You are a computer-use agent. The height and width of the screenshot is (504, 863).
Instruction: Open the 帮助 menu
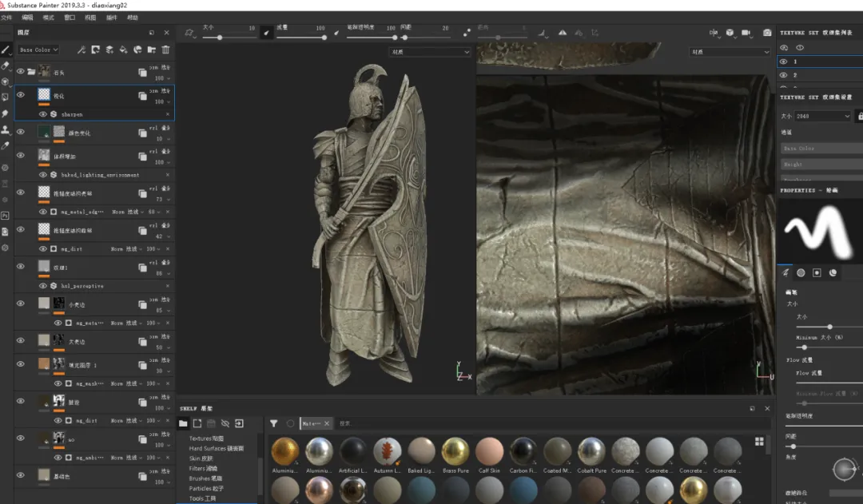[133, 17]
